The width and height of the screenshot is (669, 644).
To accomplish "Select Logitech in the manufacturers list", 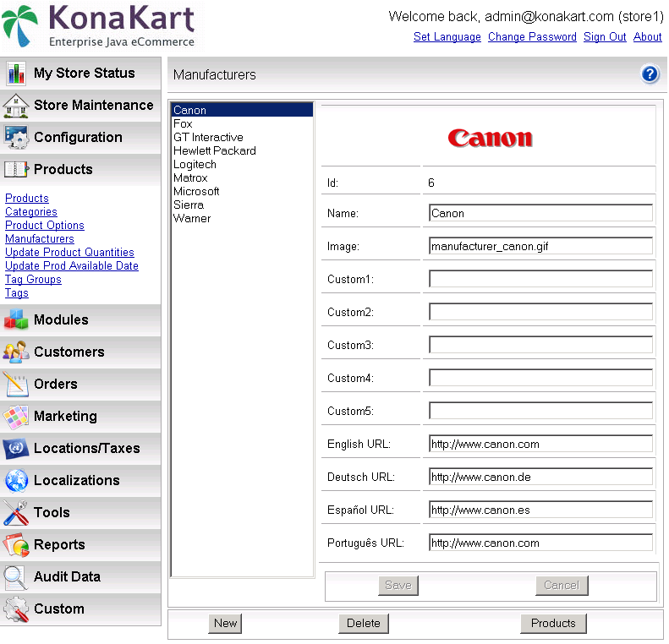I will click(243, 165).
